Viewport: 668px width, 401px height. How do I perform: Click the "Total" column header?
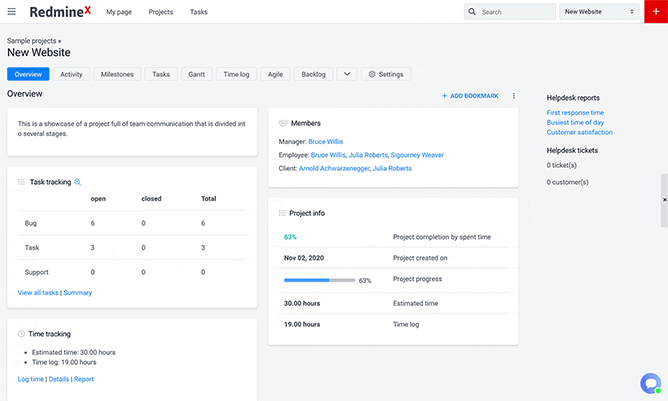[209, 199]
